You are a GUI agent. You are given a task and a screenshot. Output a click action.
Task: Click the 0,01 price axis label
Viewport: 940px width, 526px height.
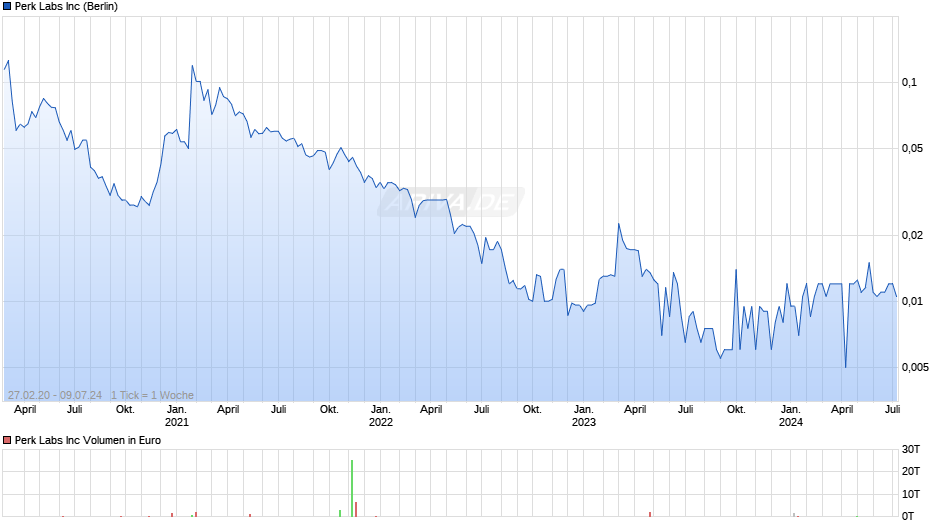click(x=912, y=301)
